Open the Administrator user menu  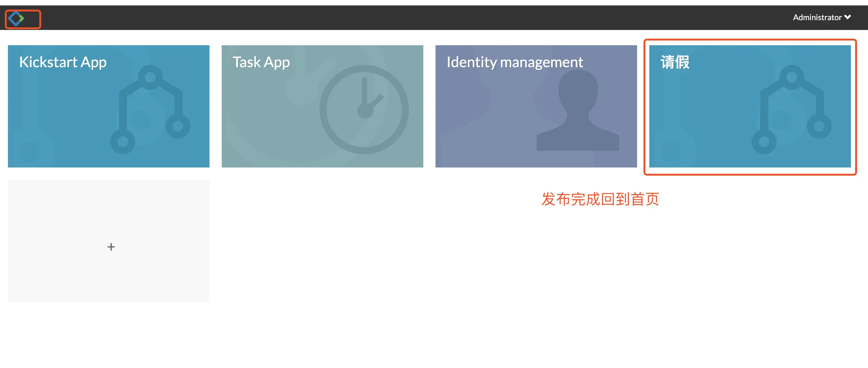click(817, 17)
